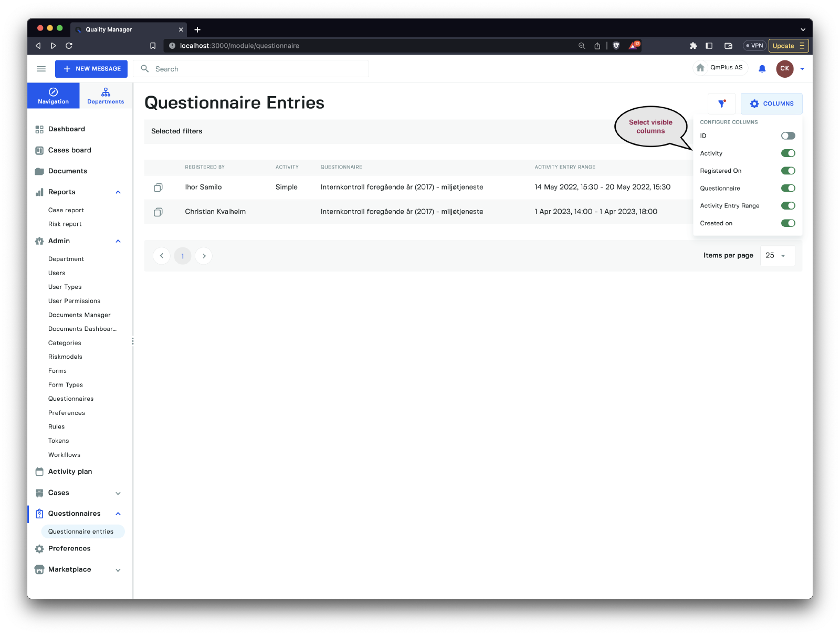The image size is (840, 635).
Task: Click the browser reload icon
Action: coord(69,46)
